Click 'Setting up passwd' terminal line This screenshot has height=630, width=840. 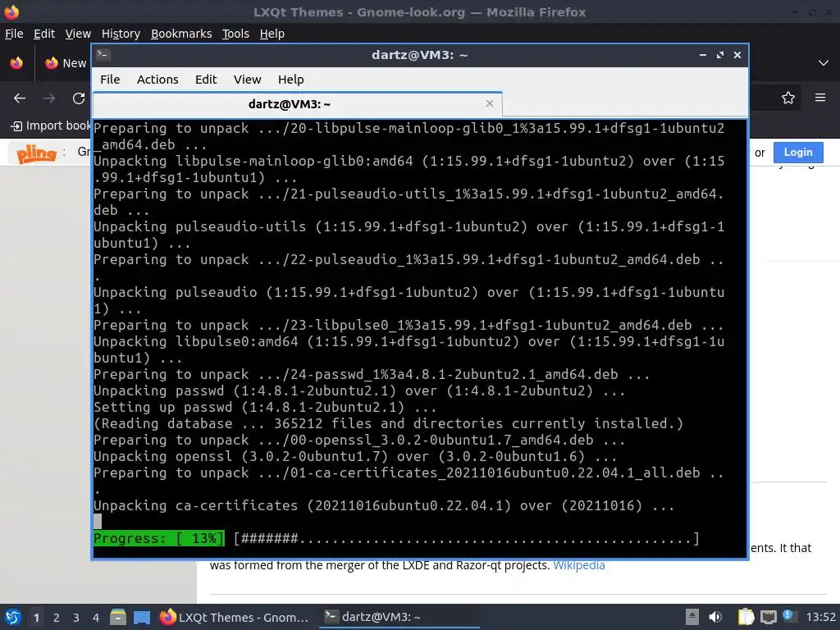265,407
